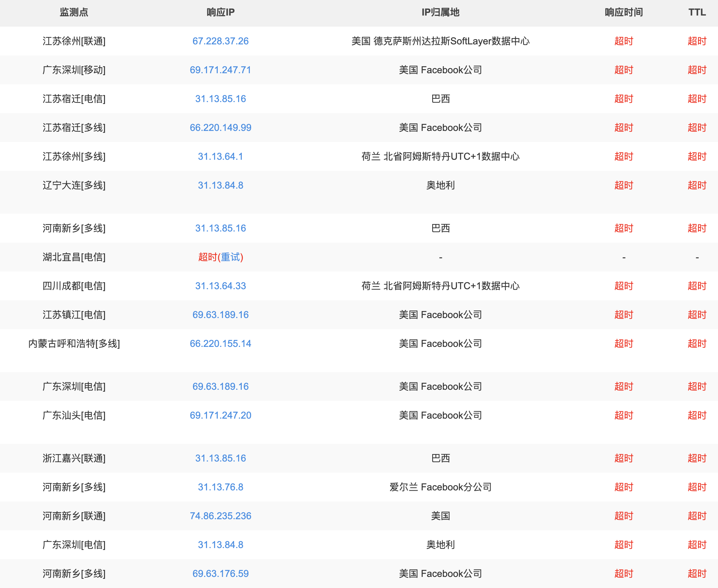Click IP 69.63.189.16 in 江苏镇江[电信] row
The image size is (718, 588).
coord(220,315)
